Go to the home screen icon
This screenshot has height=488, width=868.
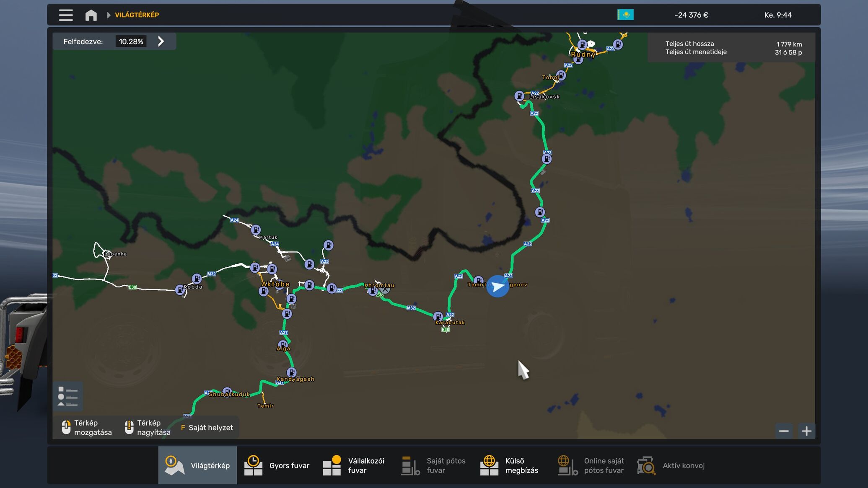[91, 15]
